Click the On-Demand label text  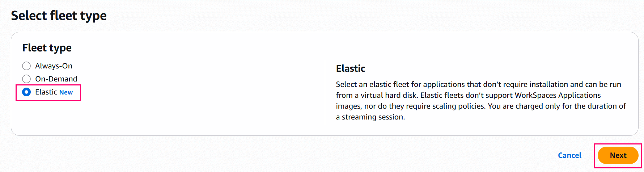pyautogui.click(x=56, y=79)
